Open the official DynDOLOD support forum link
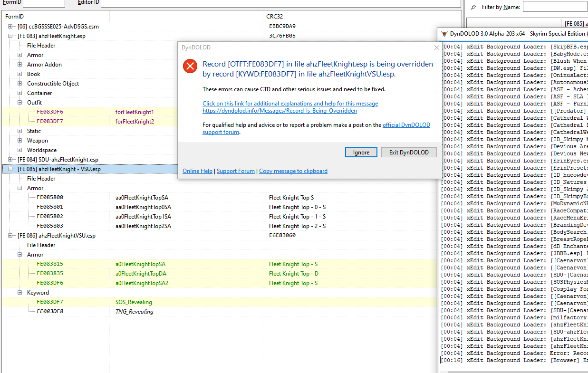 406,125
